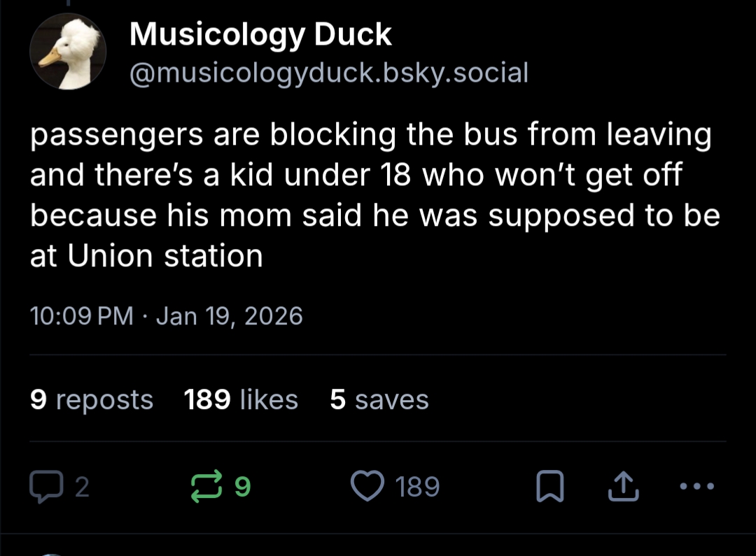The height and width of the screenshot is (556, 756).
Task: Open replies with the speech-bubble icon
Action: point(44,486)
